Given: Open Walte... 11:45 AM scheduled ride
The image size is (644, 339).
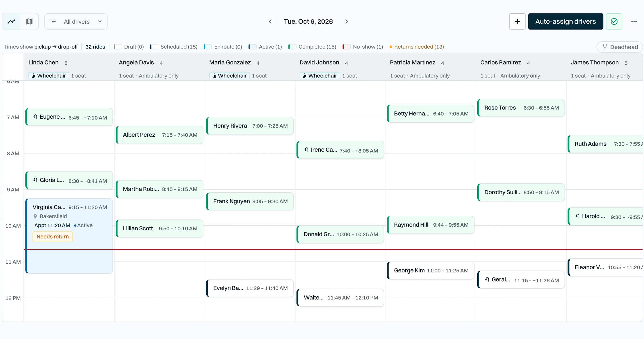Looking at the screenshot, I should [x=340, y=298].
